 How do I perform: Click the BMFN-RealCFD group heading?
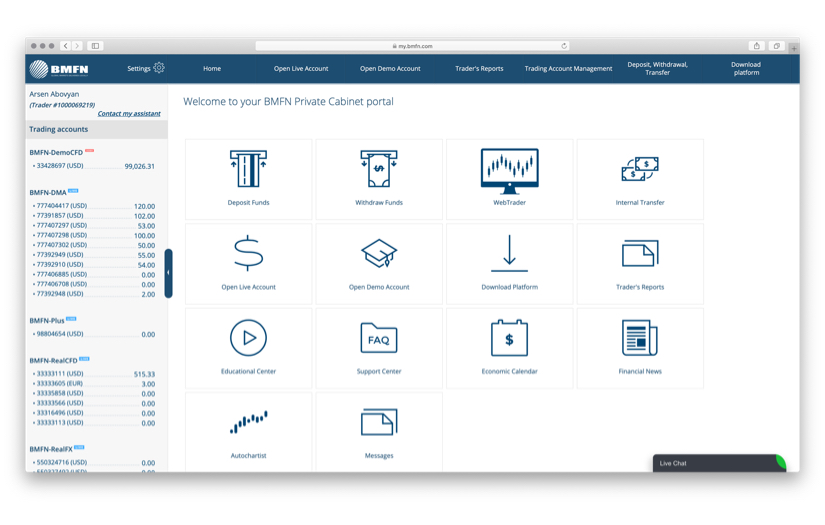[x=53, y=360]
